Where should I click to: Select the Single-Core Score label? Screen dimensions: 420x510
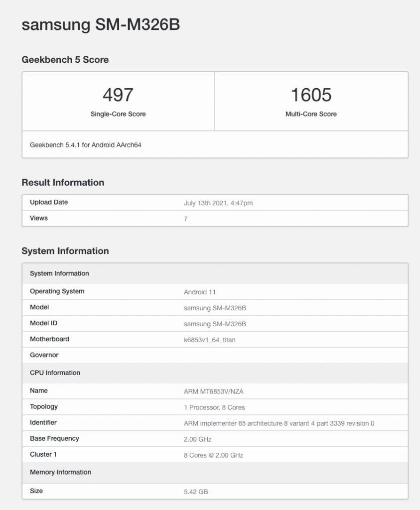click(118, 114)
